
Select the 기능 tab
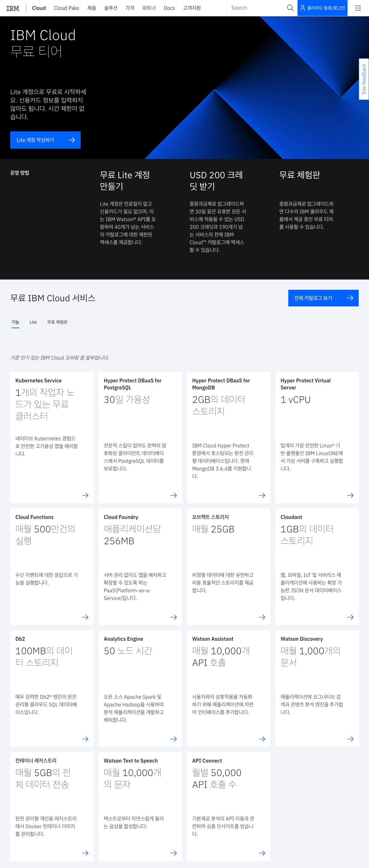click(15, 322)
